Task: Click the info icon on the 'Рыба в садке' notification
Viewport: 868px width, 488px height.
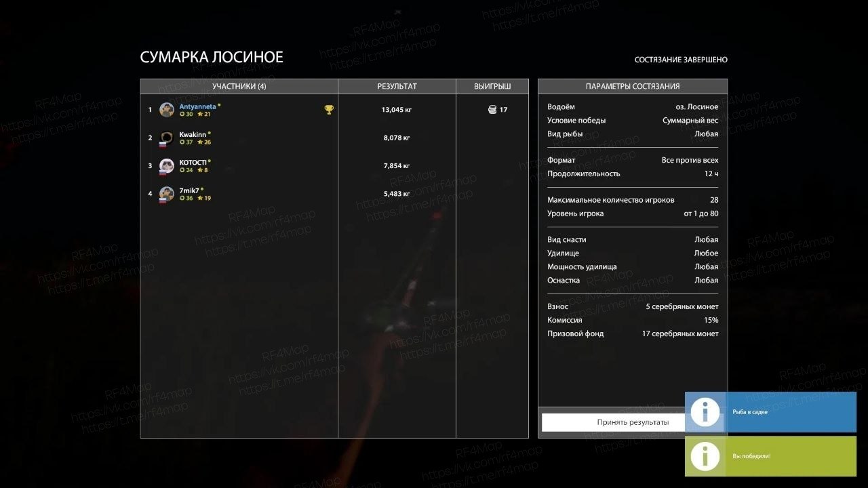Action: tap(705, 412)
